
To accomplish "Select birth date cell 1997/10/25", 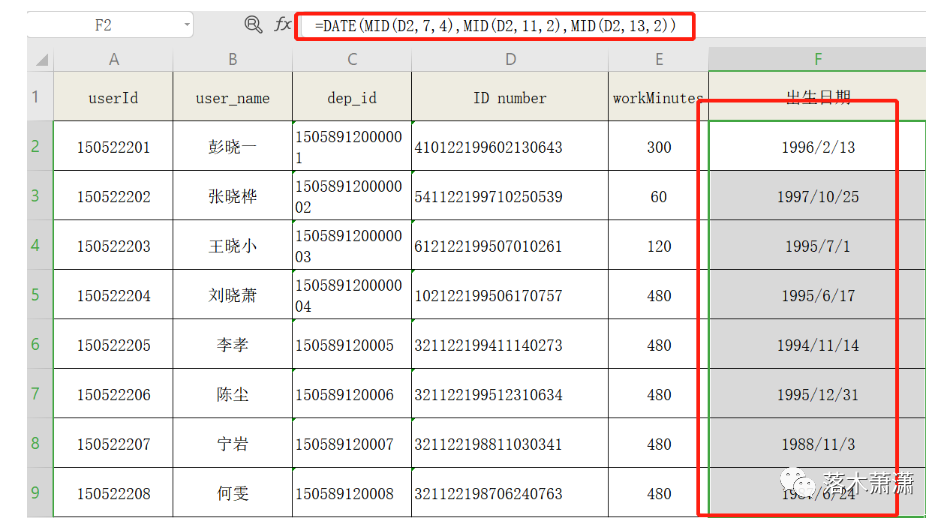I will [817, 196].
